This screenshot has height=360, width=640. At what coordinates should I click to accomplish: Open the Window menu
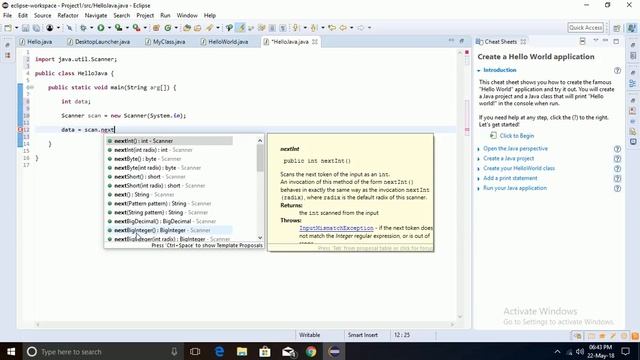click(187, 16)
